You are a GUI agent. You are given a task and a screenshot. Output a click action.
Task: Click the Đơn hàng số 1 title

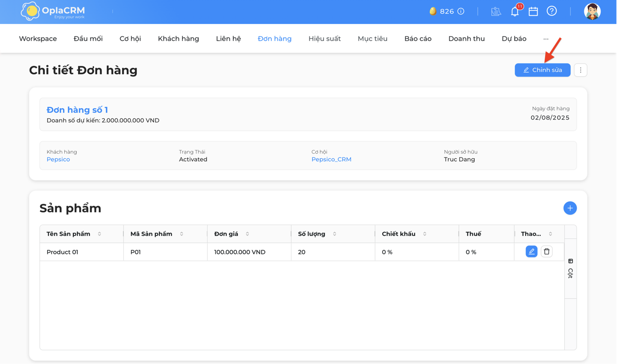[77, 110]
